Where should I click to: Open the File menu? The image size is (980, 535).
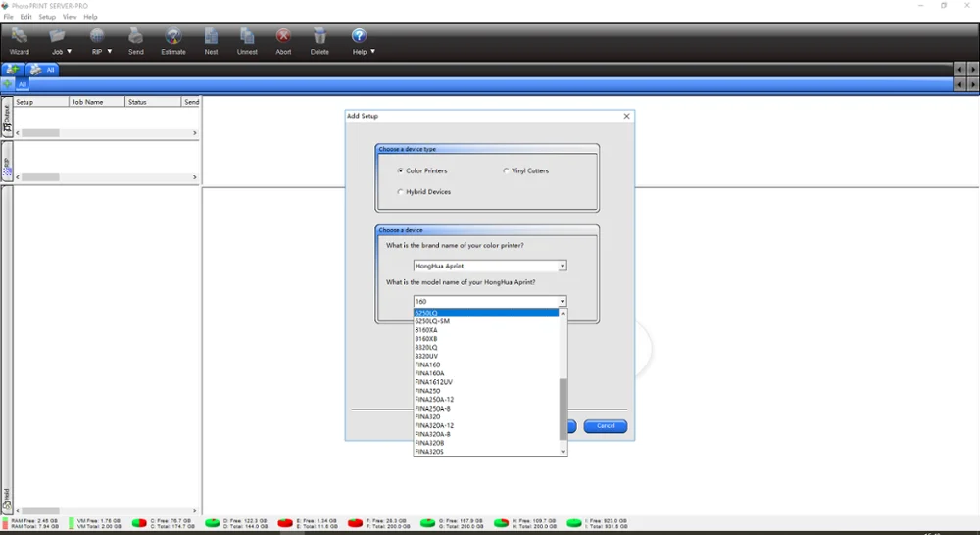8,17
